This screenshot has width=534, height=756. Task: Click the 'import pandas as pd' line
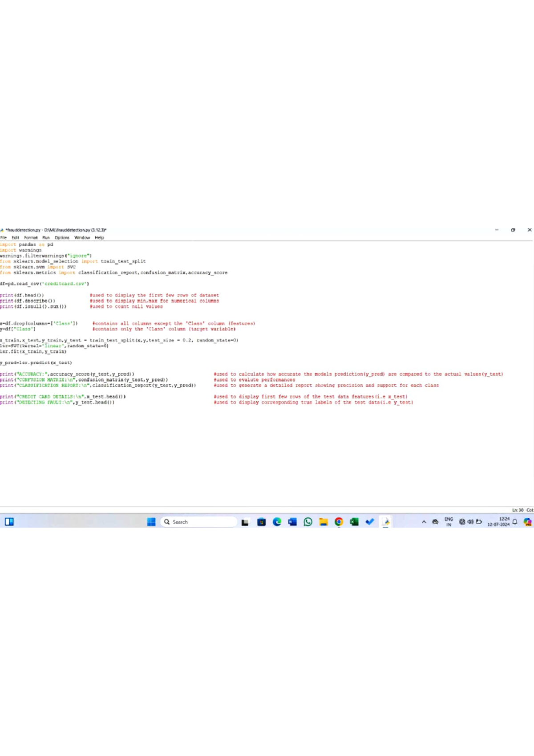click(27, 244)
